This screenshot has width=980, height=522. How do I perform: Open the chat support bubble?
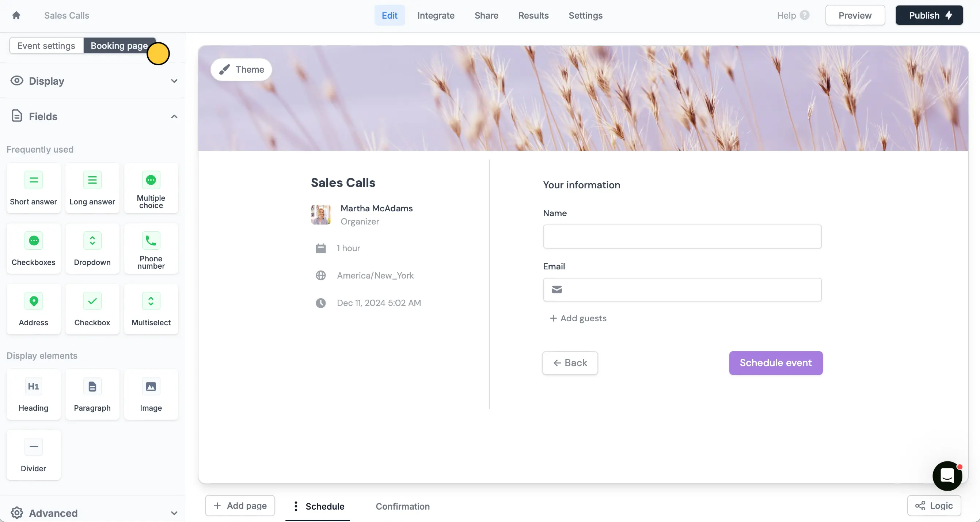947,476
